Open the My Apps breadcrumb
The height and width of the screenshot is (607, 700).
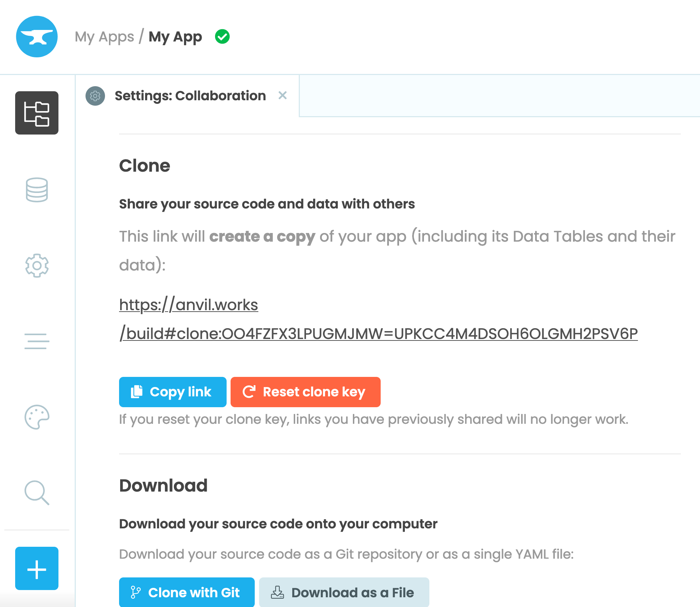click(x=104, y=36)
